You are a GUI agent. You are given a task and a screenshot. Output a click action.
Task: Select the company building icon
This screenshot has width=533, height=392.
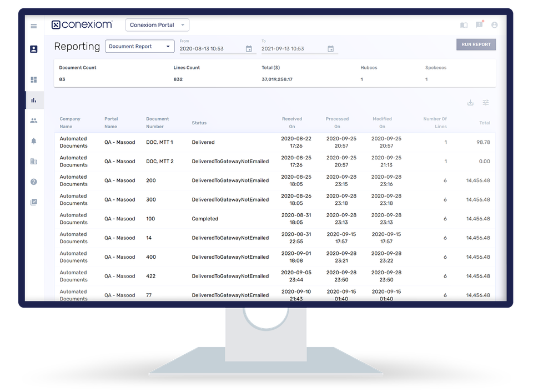(33, 162)
